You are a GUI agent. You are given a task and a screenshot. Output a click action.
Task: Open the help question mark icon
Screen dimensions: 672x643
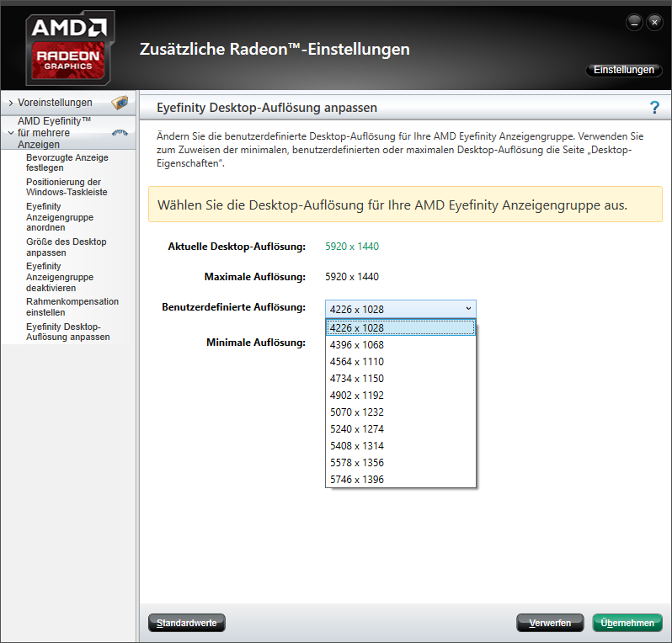click(x=654, y=107)
